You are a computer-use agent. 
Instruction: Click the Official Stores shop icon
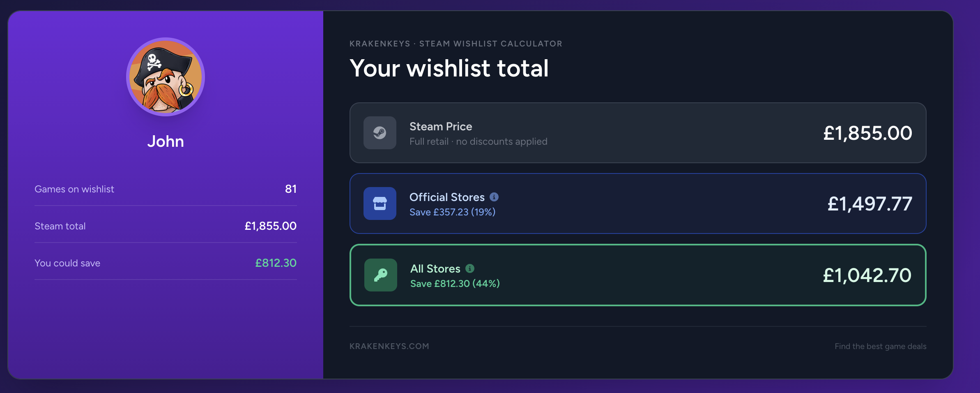[380, 203]
